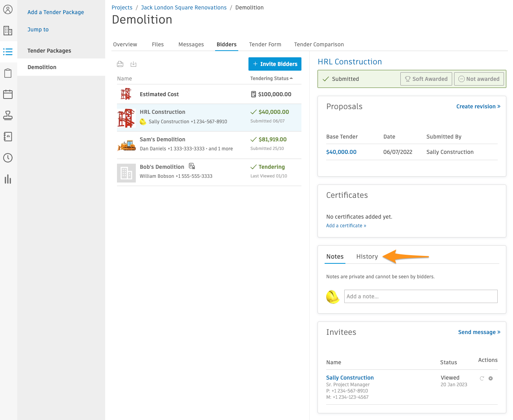
Task: Resend invite to Sally Construction via refresh icon
Action: pos(482,378)
